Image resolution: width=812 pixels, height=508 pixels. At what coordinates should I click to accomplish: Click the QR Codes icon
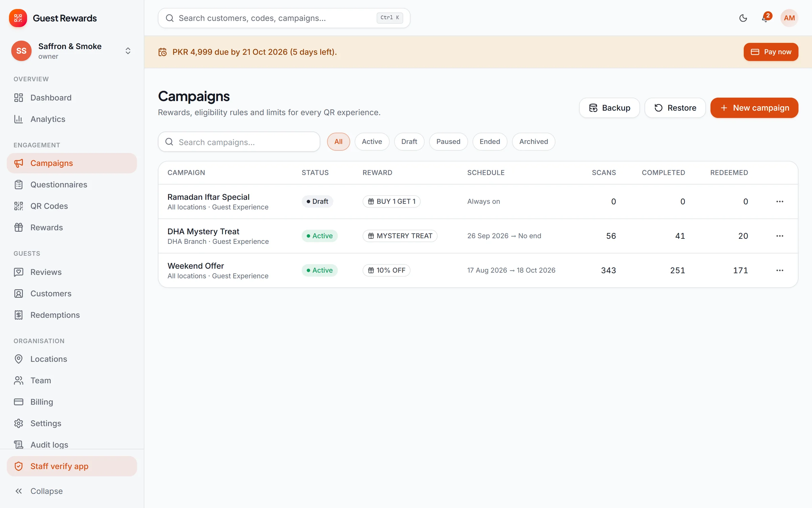tap(19, 206)
